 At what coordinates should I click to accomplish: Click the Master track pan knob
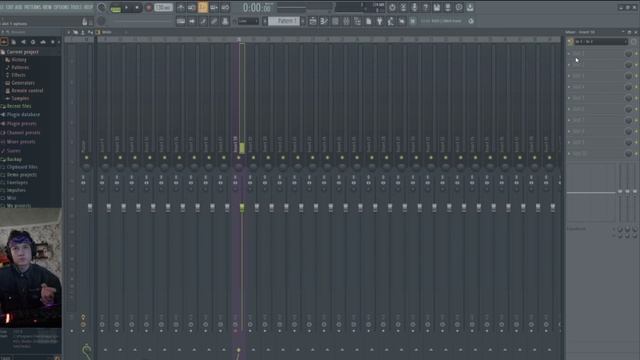86,167
